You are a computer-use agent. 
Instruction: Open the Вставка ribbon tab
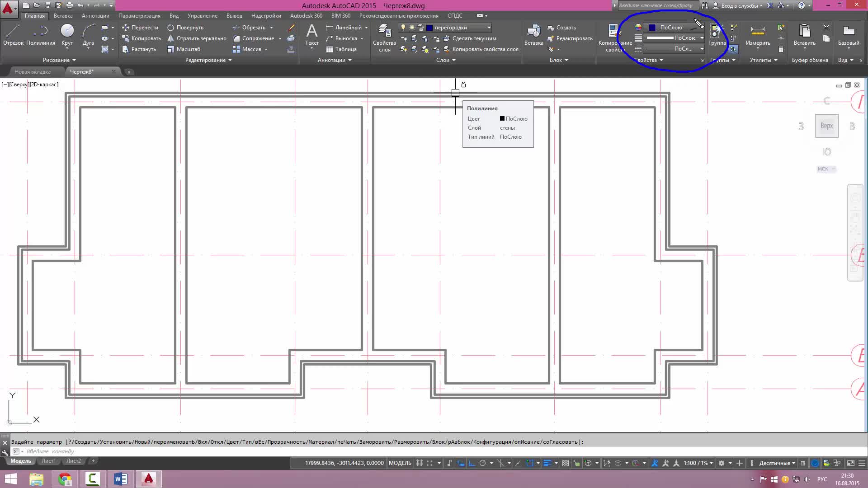coord(63,16)
